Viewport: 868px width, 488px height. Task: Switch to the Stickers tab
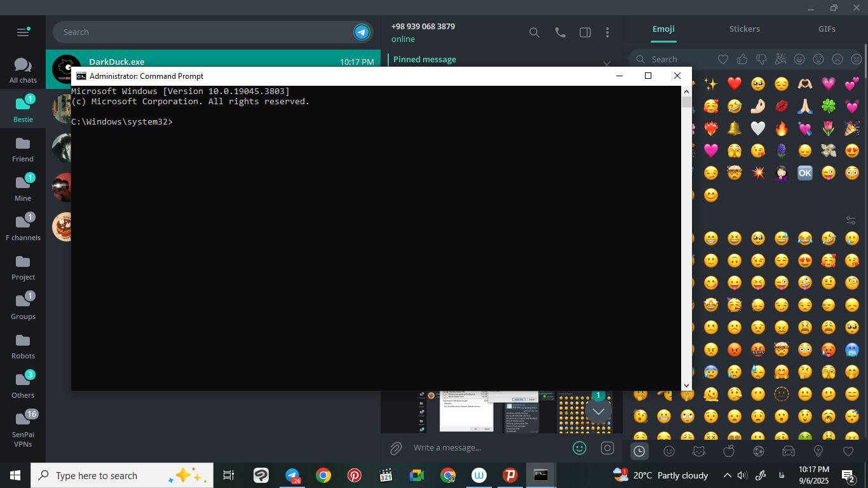(x=744, y=29)
